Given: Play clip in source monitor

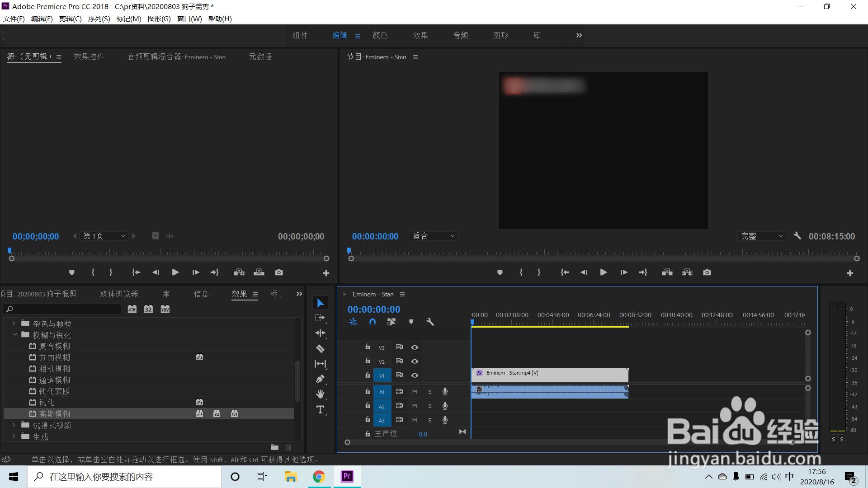Looking at the screenshot, I should (175, 272).
